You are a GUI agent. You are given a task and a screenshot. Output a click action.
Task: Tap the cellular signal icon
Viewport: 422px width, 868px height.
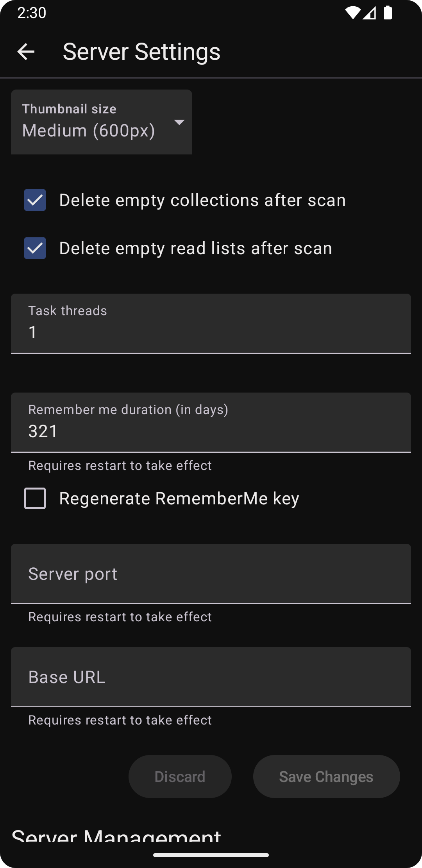(x=370, y=13)
